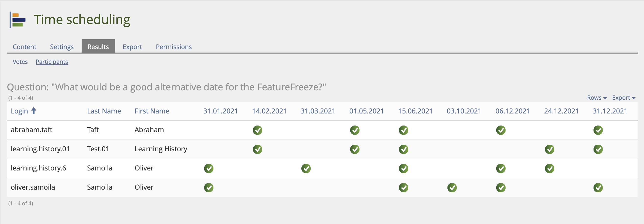Click the Login sort arrow icon
This screenshot has width=644, height=224.
[34, 111]
